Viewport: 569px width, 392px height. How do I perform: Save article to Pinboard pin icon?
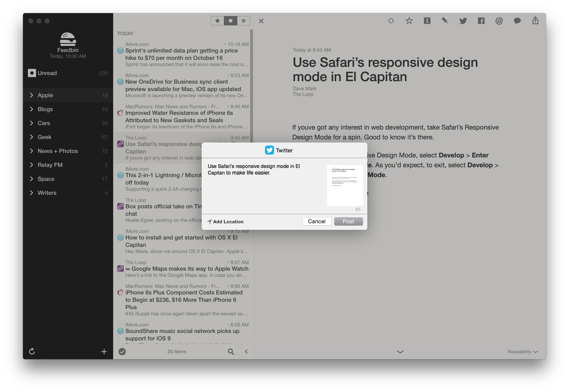click(x=445, y=21)
